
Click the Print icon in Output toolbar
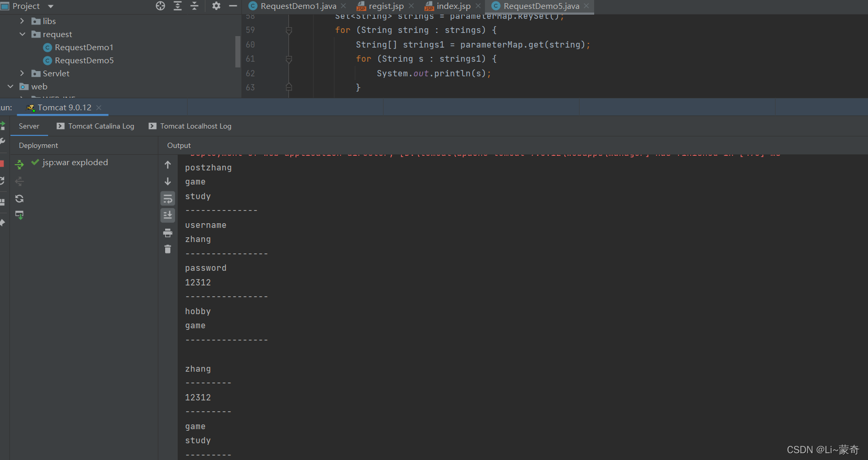point(168,233)
